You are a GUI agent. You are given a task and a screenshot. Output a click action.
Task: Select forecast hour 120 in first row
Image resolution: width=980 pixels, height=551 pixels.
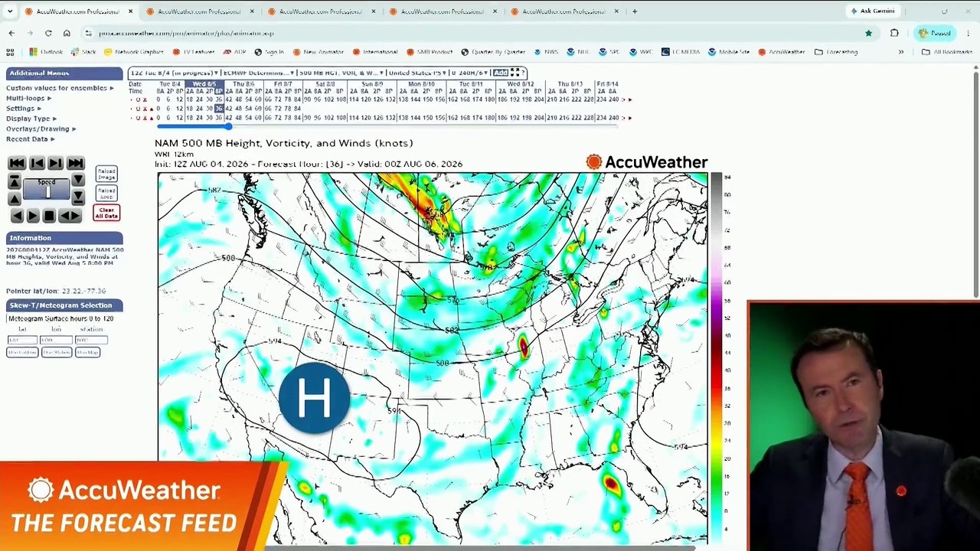tap(364, 99)
